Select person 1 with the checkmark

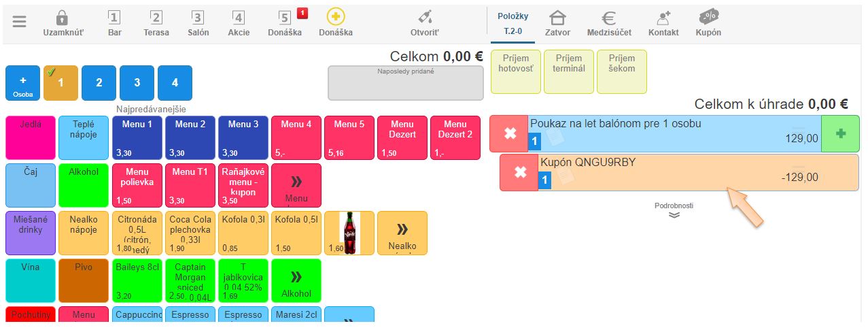(x=60, y=83)
